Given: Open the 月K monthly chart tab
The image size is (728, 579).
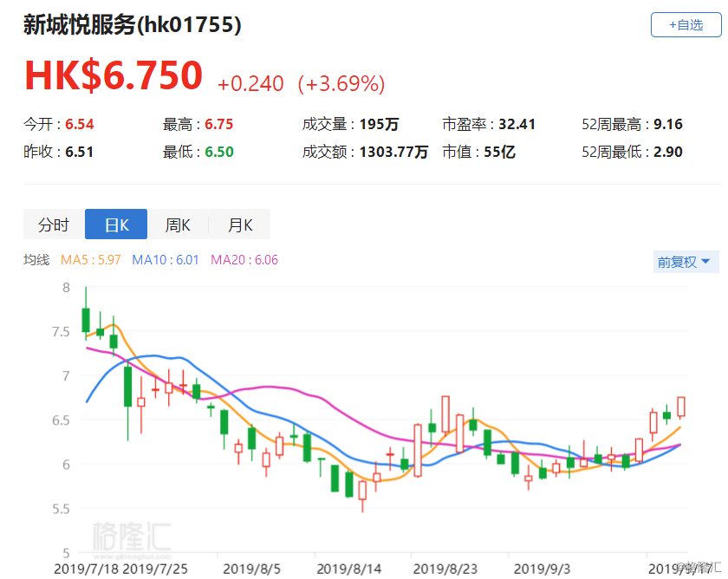Looking at the screenshot, I should (x=239, y=224).
